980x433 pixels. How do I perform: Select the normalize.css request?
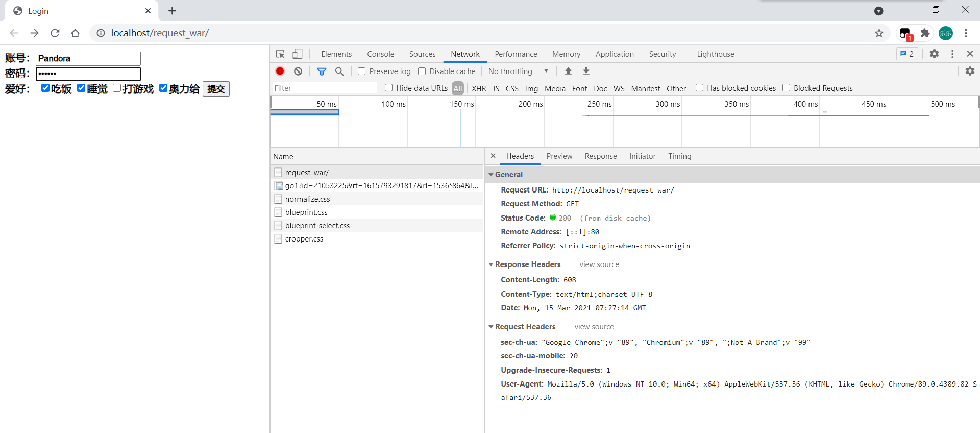click(x=377, y=199)
